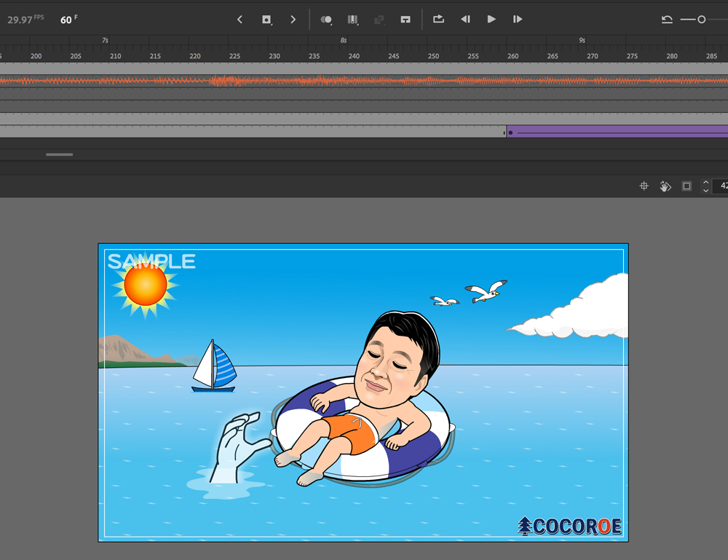Step back one frame
This screenshot has height=560, width=728.
[465, 20]
